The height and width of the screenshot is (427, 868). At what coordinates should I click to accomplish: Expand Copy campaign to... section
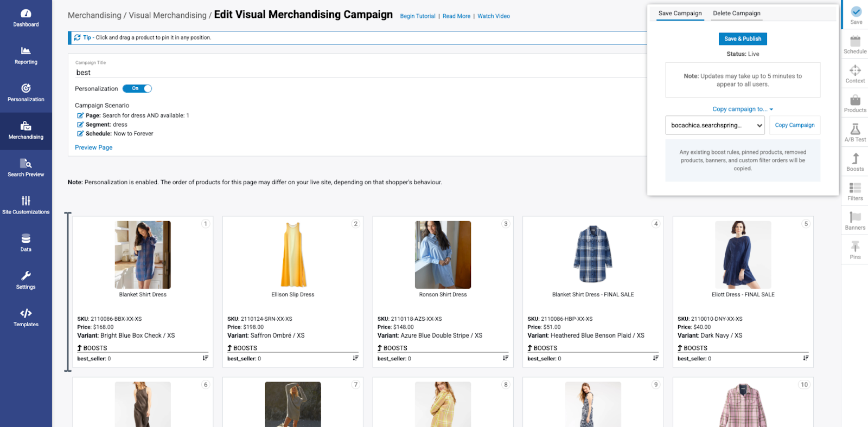click(743, 109)
